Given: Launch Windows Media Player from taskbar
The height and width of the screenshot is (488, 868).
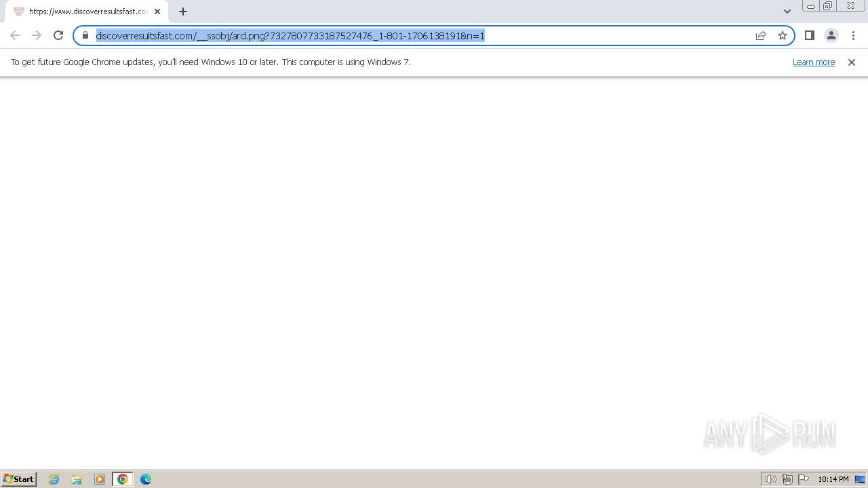Looking at the screenshot, I should (x=100, y=479).
